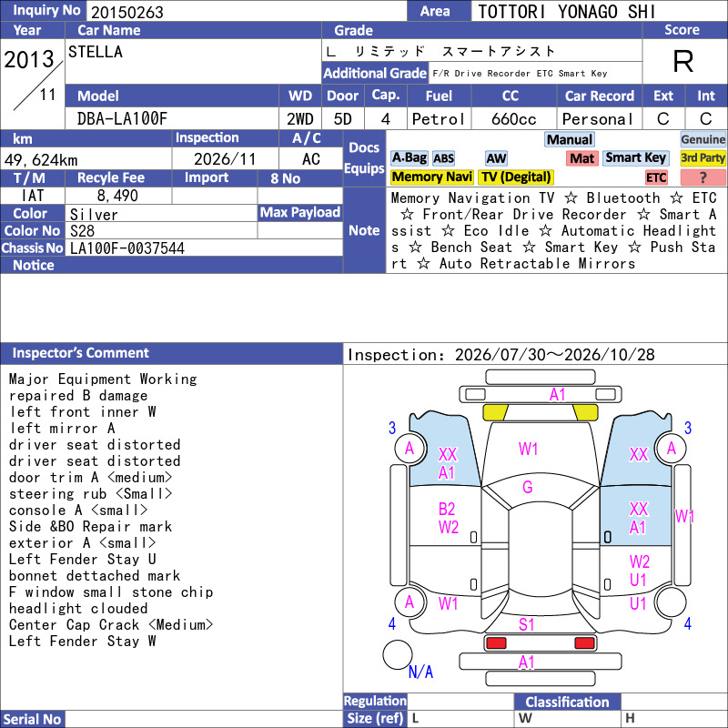Viewport: 728px width, 728px height.
Task: Select the area text TOTTORI YONAGO SHI
Action: 566,12
